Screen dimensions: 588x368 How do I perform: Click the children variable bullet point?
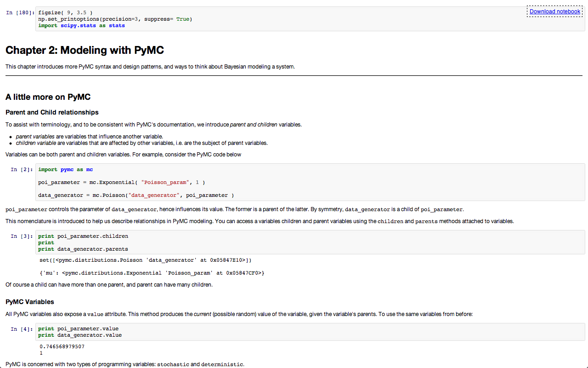[x=141, y=143]
